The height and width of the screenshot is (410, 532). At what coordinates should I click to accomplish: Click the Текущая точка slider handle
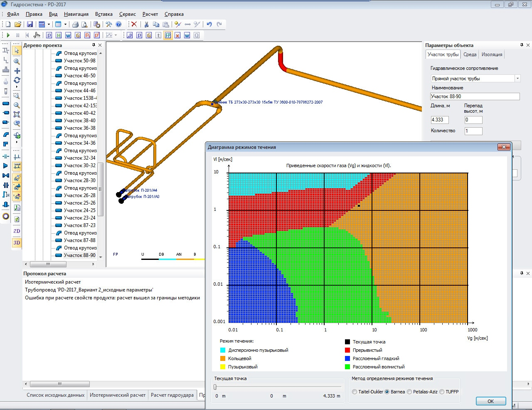(215, 387)
